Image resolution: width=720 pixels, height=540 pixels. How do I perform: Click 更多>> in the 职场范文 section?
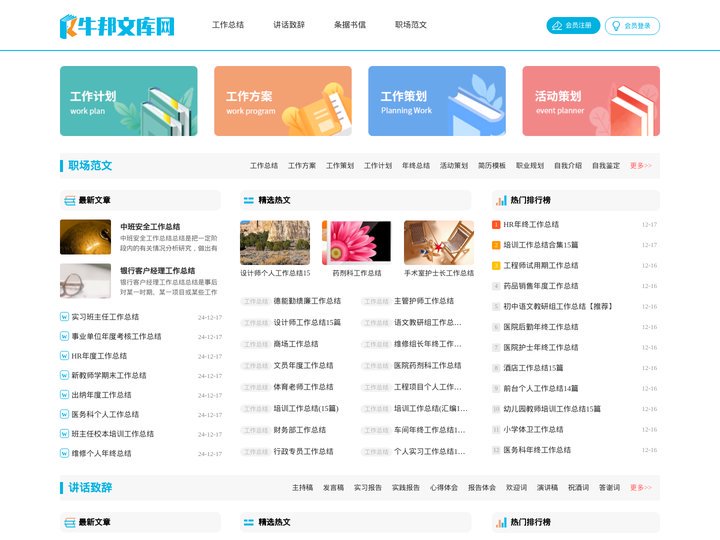click(641, 166)
